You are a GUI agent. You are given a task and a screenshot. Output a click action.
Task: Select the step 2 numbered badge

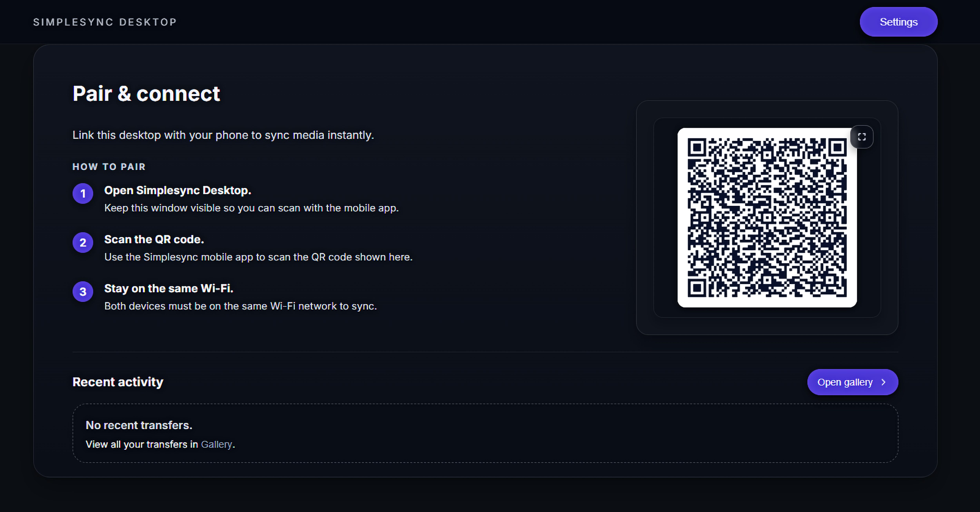tap(83, 243)
